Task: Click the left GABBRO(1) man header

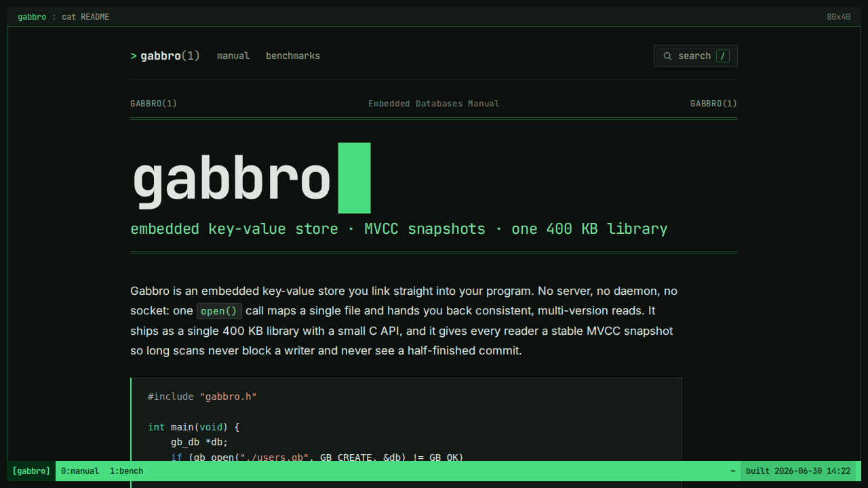Action: click(154, 104)
